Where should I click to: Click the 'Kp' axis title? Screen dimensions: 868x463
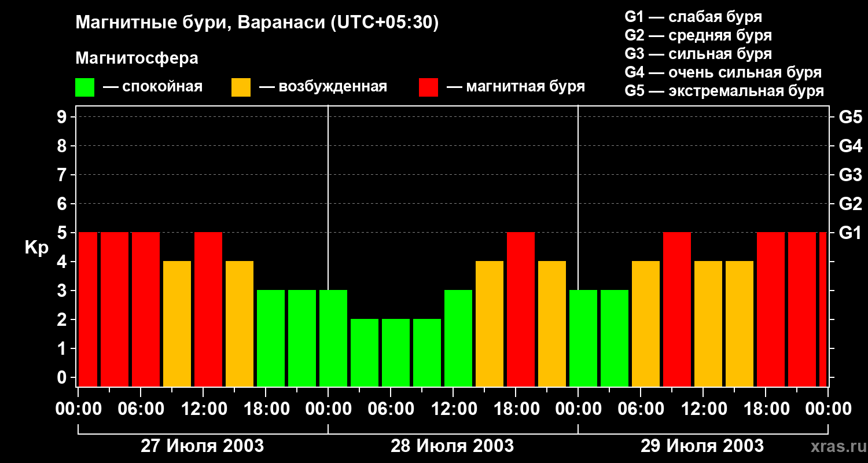(36, 248)
